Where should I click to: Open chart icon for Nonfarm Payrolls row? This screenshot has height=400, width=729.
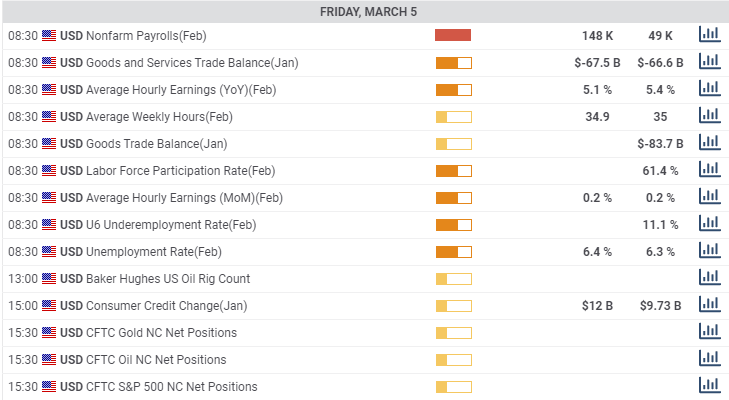[x=709, y=35]
